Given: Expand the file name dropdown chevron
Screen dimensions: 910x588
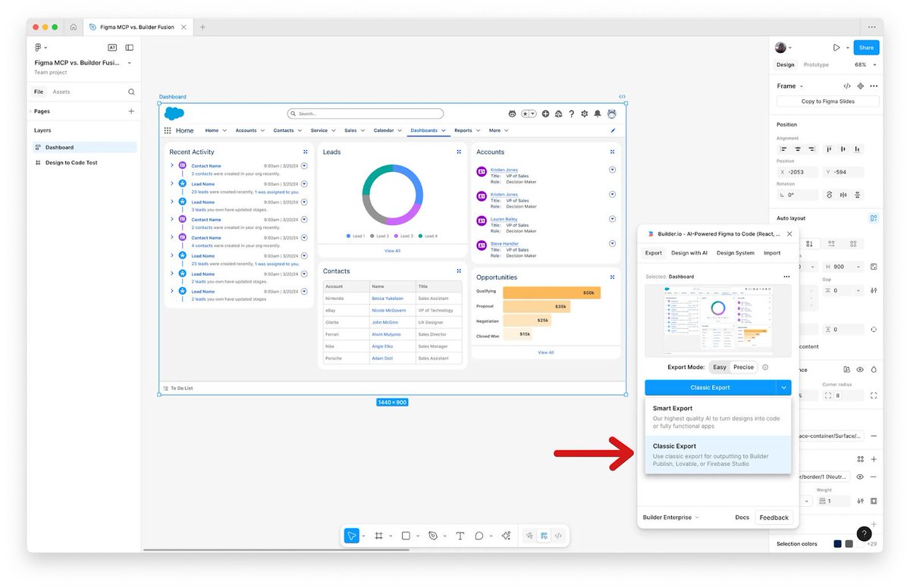Looking at the screenshot, I should (x=130, y=63).
